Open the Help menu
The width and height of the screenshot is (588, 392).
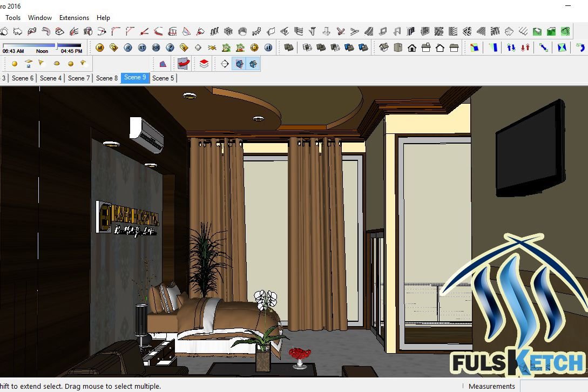pos(103,18)
